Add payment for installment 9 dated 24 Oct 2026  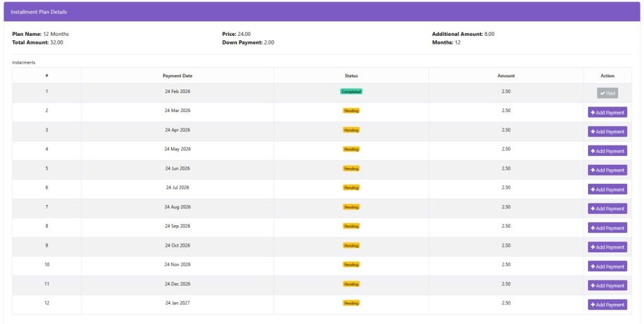coord(607,247)
